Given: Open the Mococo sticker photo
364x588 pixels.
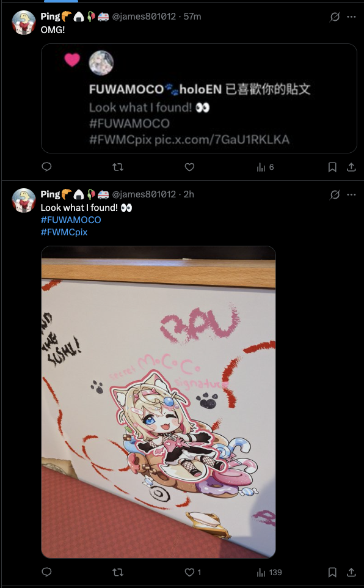Looking at the screenshot, I should pyautogui.click(x=158, y=402).
